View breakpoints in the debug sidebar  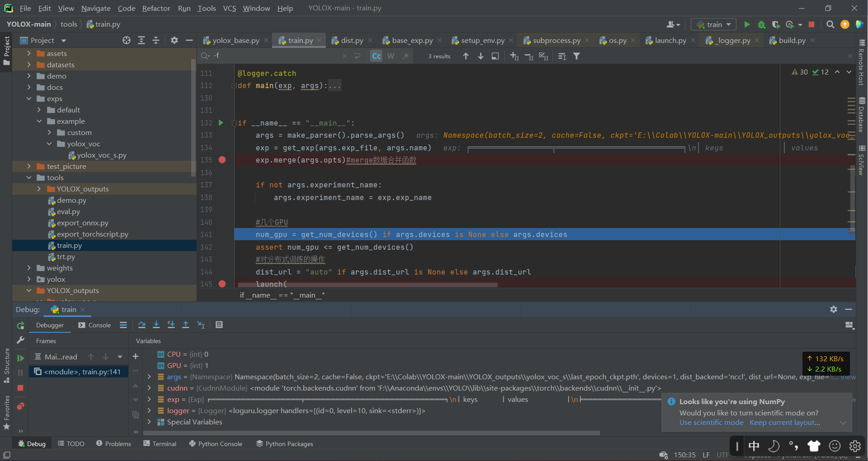[20, 406]
